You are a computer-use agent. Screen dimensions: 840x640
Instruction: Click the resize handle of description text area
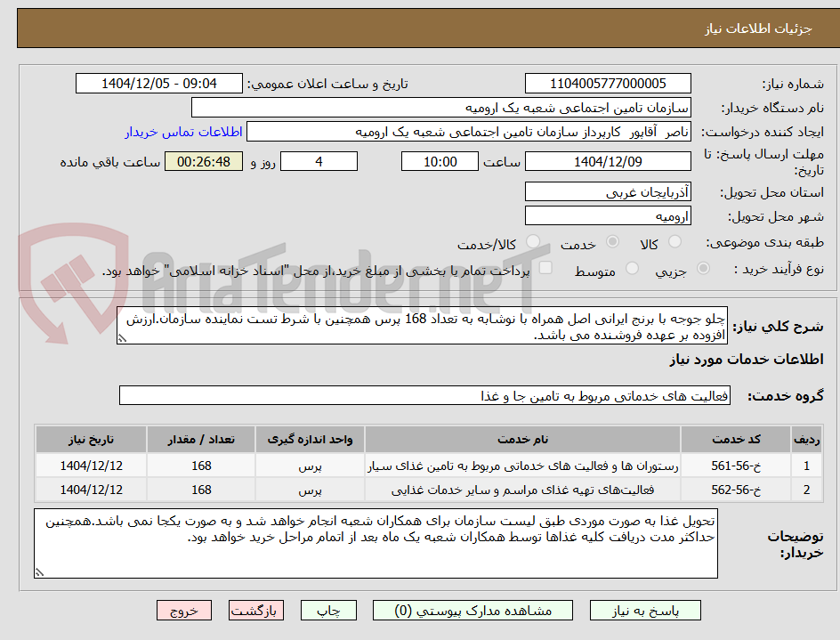pos(123,338)
